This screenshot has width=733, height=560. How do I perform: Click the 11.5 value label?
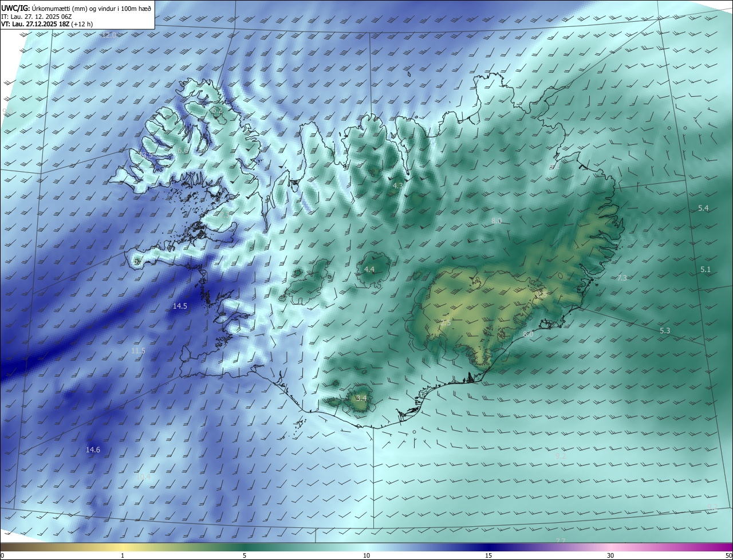pos(138,350)
